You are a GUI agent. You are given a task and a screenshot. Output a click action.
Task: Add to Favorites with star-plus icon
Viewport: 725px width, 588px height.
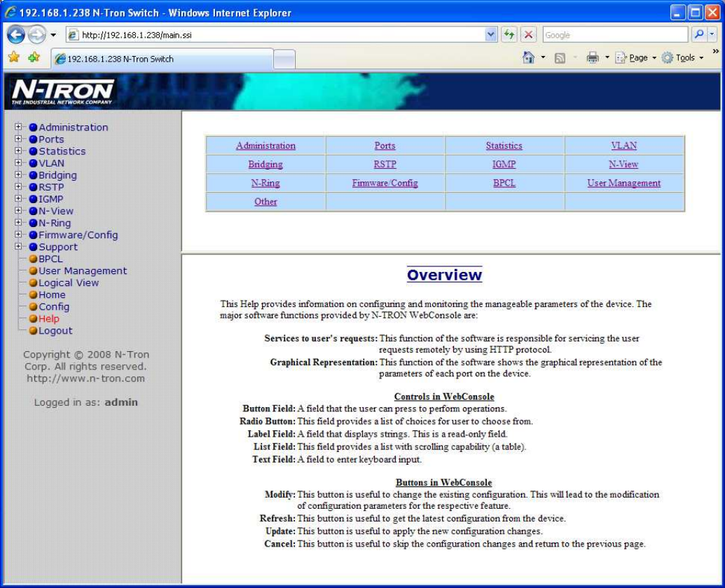[34, 57]
